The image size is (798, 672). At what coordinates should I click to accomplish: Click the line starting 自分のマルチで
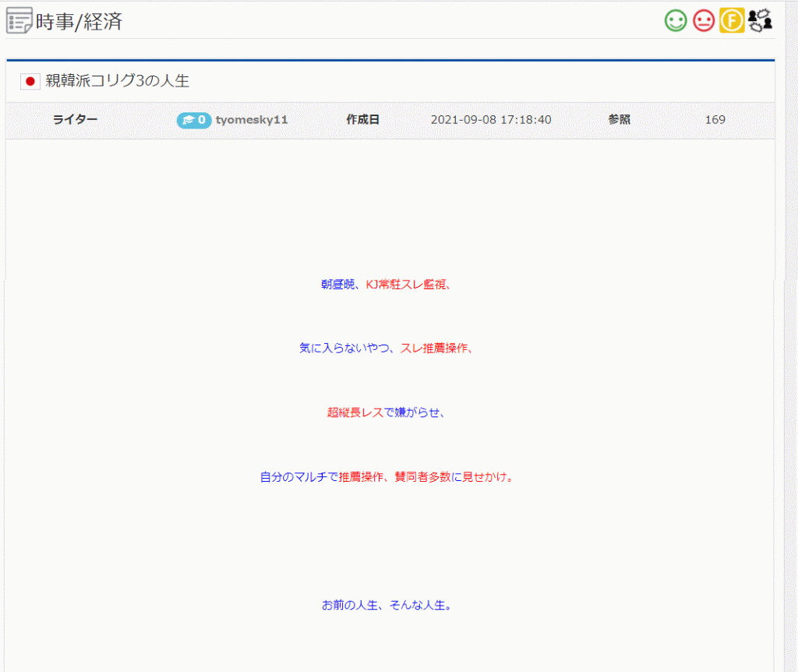coord(387,476)
